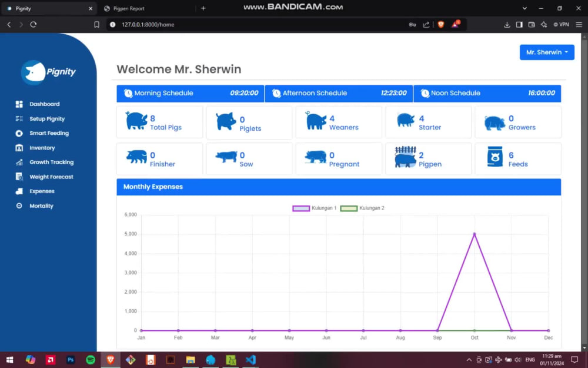Viewport: 588px width, 368px height.
Task: Toggle Kulungan 2 legend swatch
Action: click(349, 208)
